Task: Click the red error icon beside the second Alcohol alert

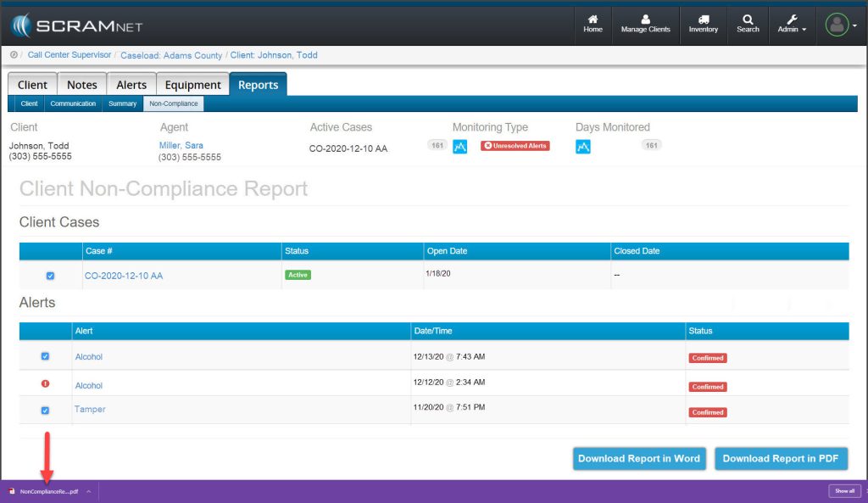Action: tap(45, 385)
